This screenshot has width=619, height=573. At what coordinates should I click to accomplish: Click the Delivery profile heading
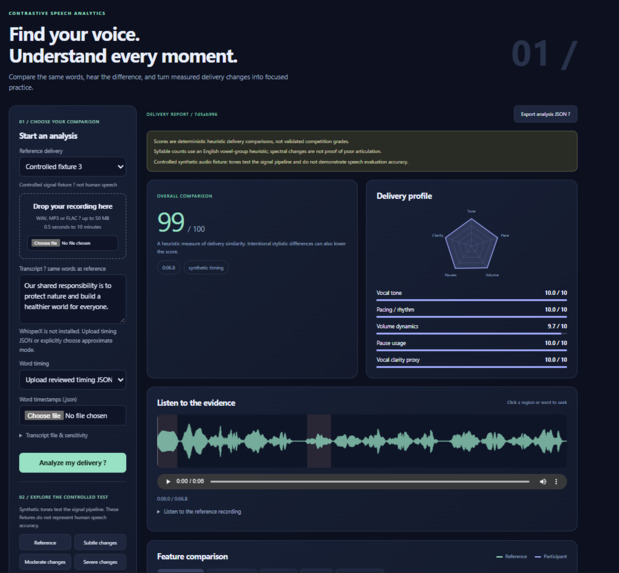click(x=404, y=196)
